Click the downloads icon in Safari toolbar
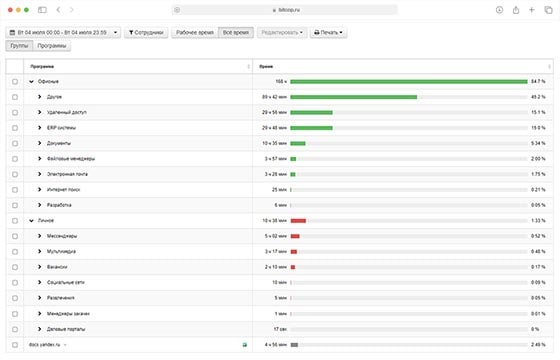Image resolution: width=560 pixels, height=360 pixels. click(499, 10)
